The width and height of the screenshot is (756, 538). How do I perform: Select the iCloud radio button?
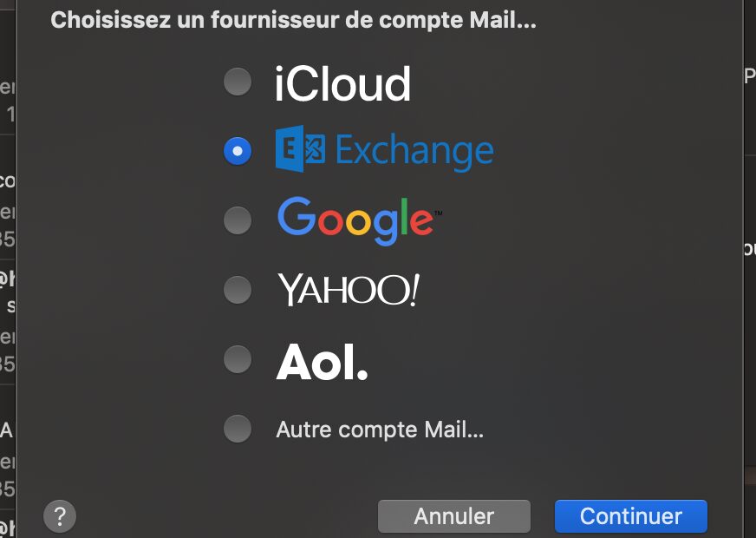click(238, 82)
